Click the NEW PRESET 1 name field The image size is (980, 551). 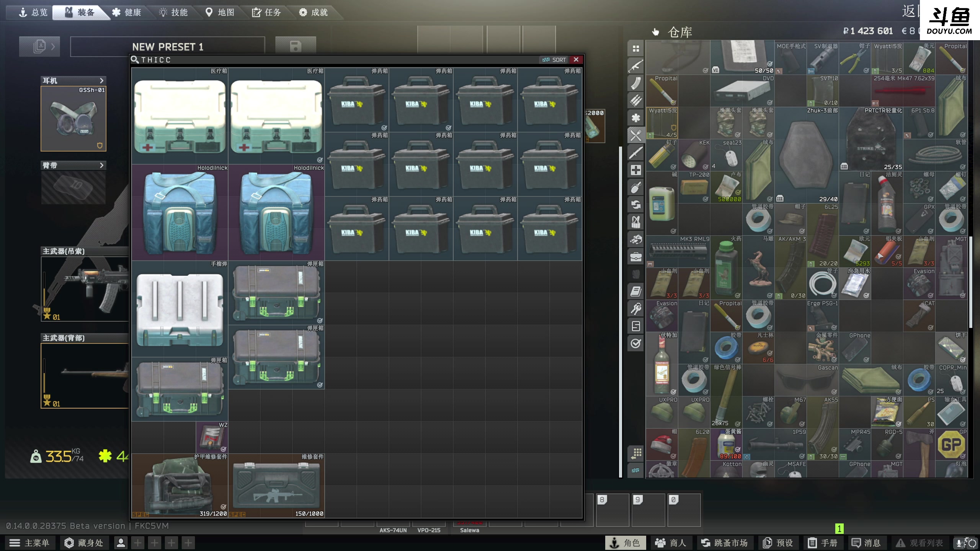pos(168,47)
